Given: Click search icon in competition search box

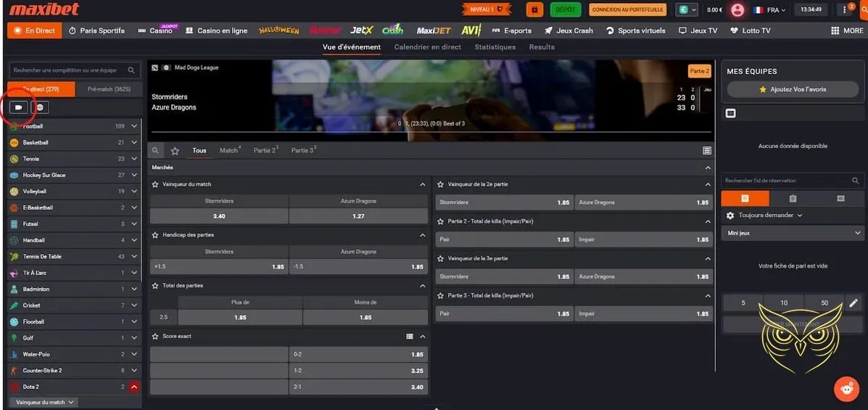Looking at the screenshot, I should (131, 70).
